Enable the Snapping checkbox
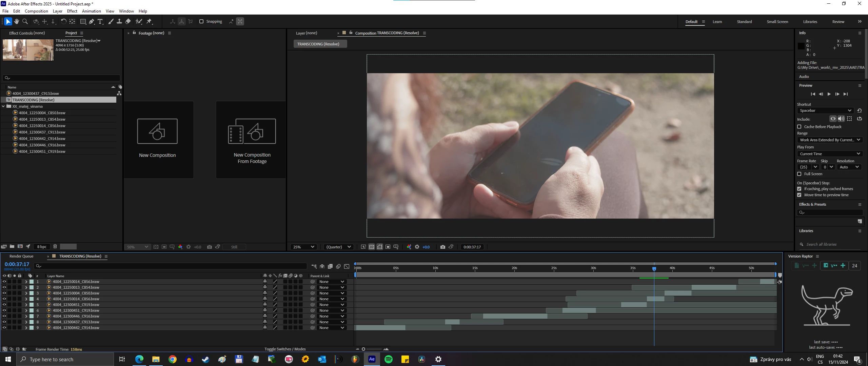 [x=201, y=21]
